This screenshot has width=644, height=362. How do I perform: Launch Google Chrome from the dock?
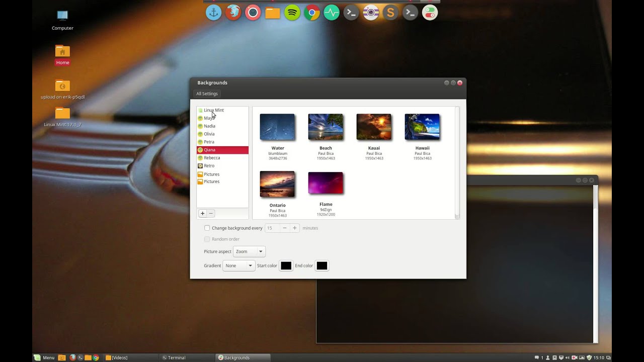(x=312, y=13)
